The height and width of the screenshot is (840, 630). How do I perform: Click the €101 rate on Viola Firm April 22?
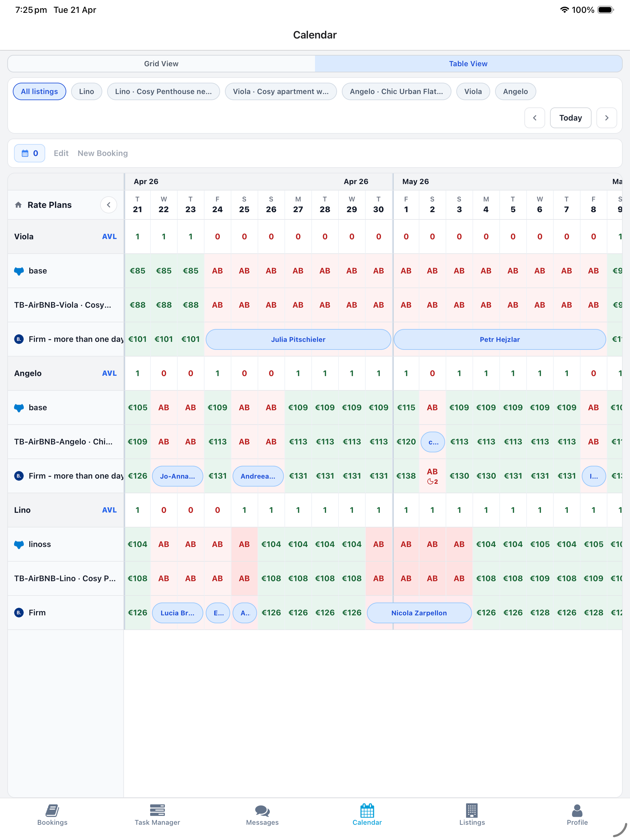(x=164, y=339)
